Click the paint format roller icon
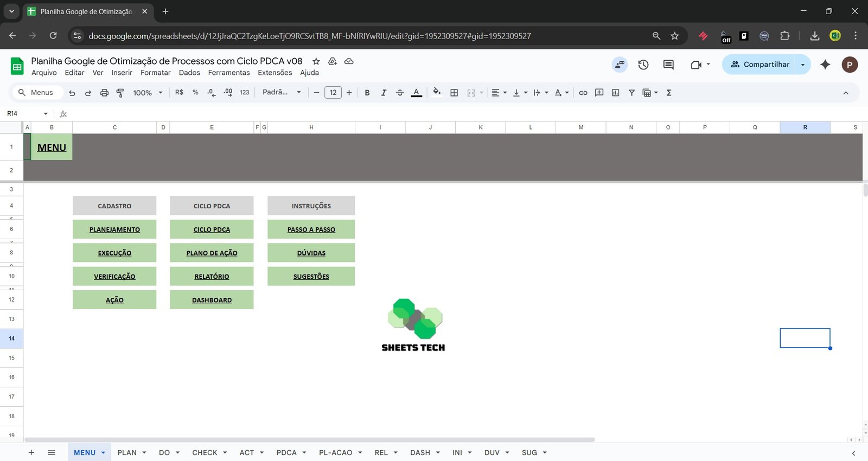The height and width of the screenshot is (461, 868). tap(120, 93)
